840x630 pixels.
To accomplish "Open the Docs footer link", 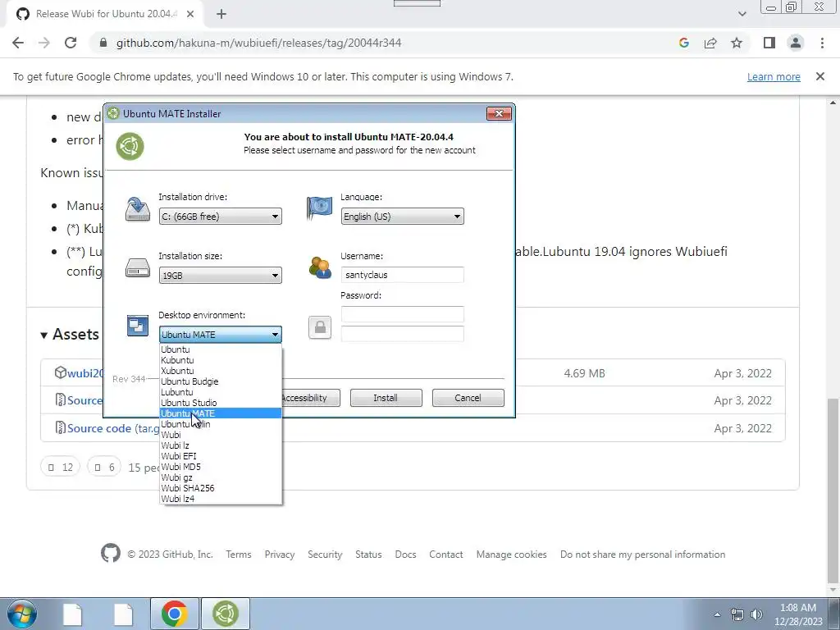I will 405,555.
